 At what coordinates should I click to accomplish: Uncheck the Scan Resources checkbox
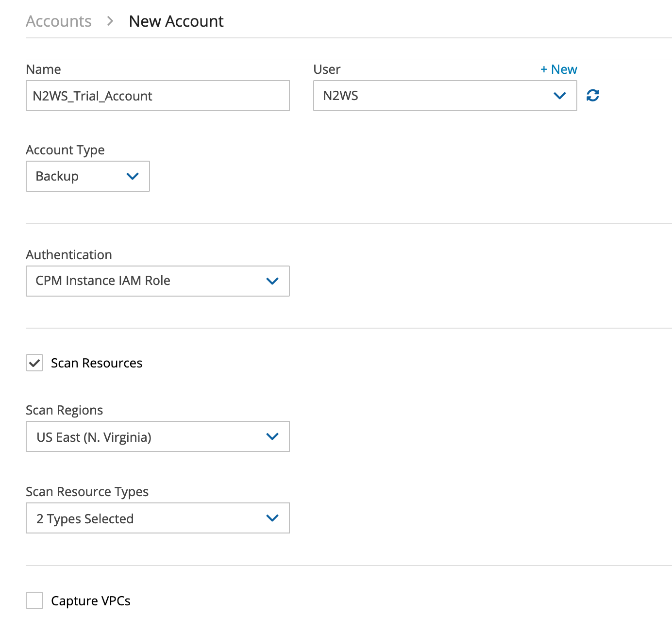pyautogui.click(x=34, y=363)
